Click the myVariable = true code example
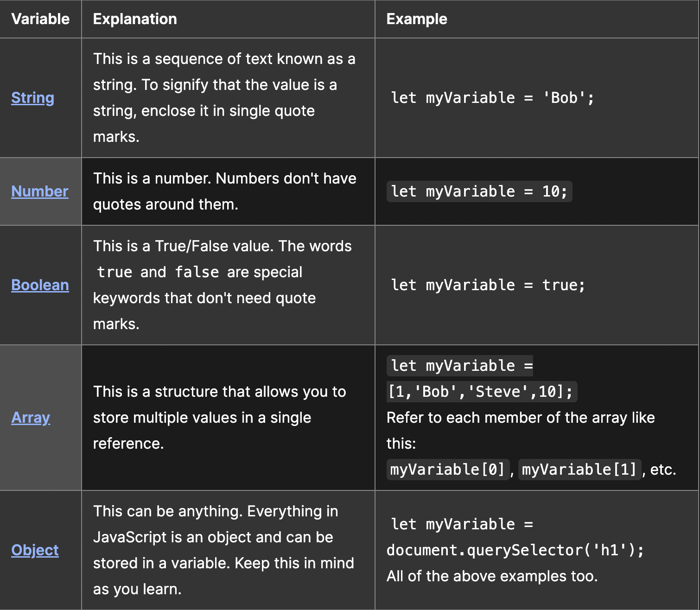Image resolution: width=700 pixels, height=610 pixels. pos(488,285)
